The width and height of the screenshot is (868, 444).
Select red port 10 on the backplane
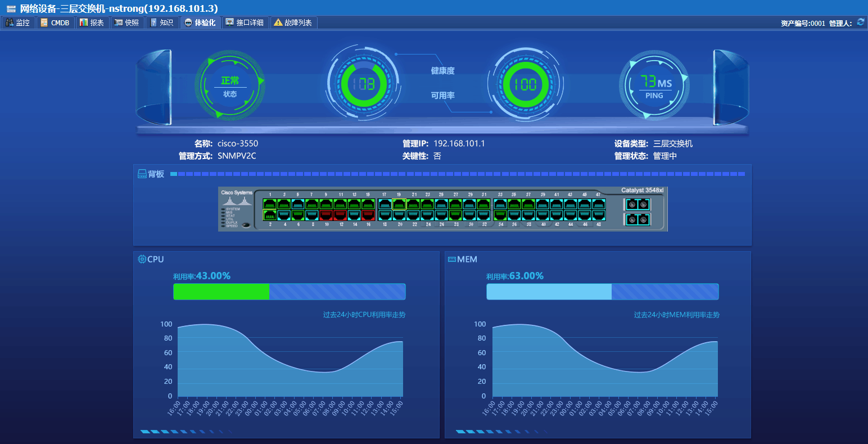pyautogui.click(x=327, y=215)
